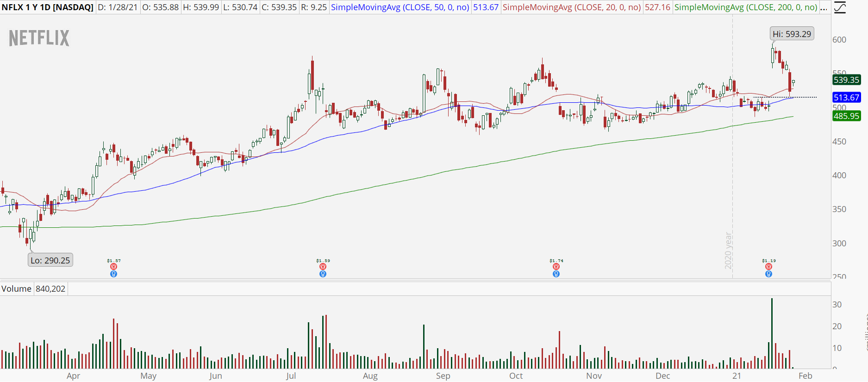Open the red earnings icon under $1.19
The width and height of the screenshot is (868, 382).
[x=769, y=267]
